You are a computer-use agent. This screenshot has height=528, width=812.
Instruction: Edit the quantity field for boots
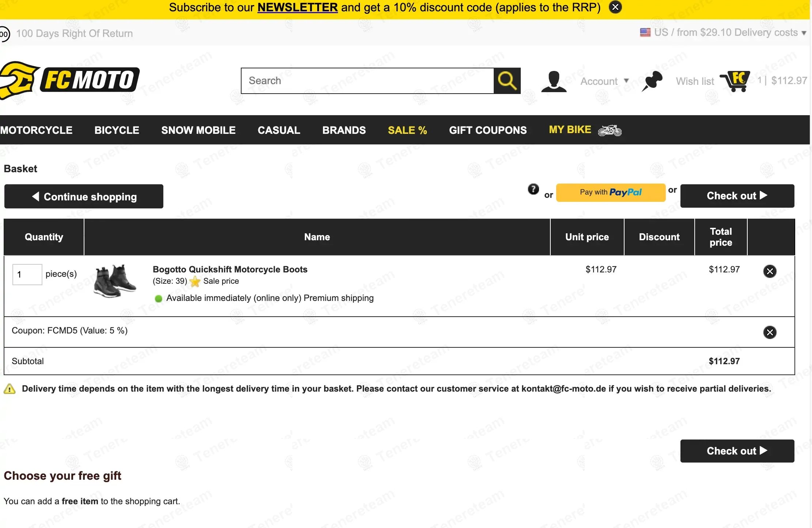[x=27, y=275]
